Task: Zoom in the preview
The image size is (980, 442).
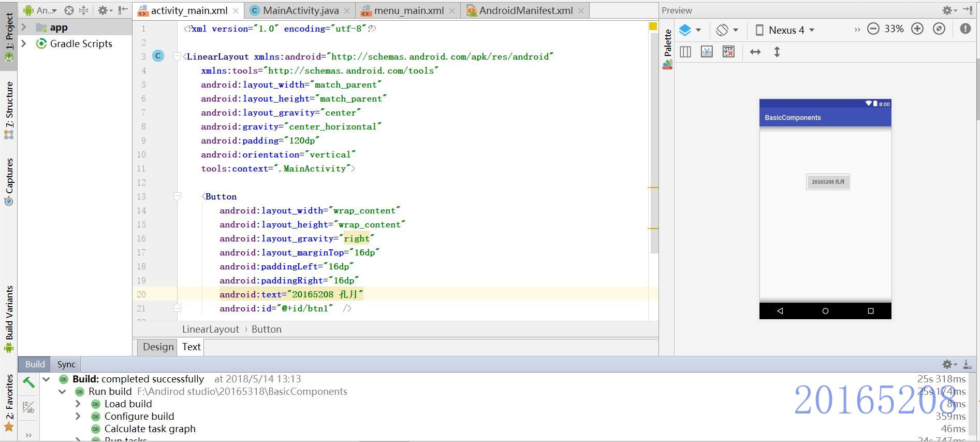Action: coord(917,29)
